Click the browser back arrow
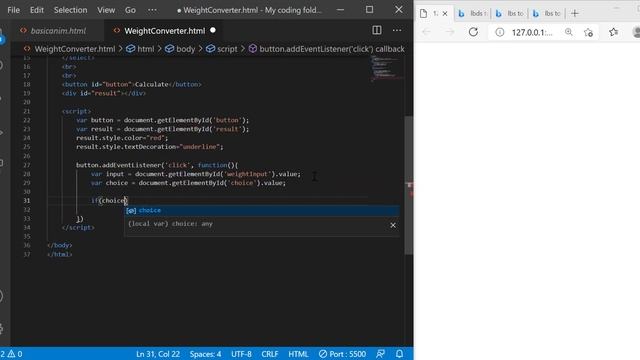The height and width of the screenshot is (360, 640). point(427,32)
